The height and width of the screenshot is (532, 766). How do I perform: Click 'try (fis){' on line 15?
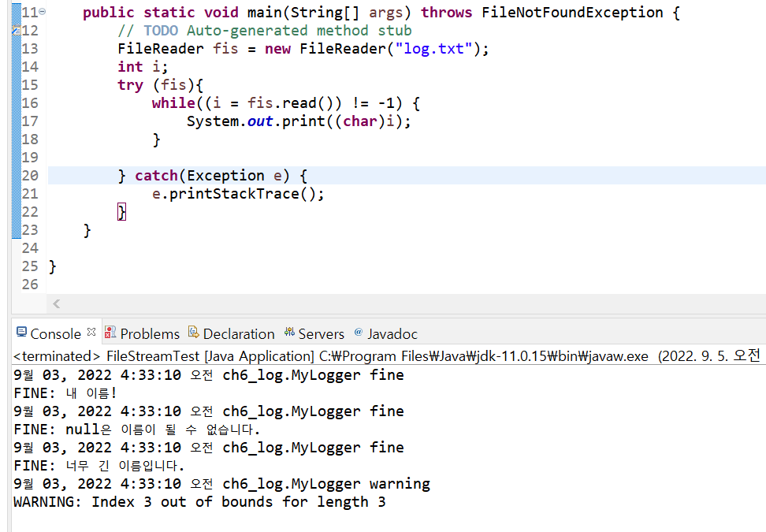pyautogui.click(x=160, y=85)
